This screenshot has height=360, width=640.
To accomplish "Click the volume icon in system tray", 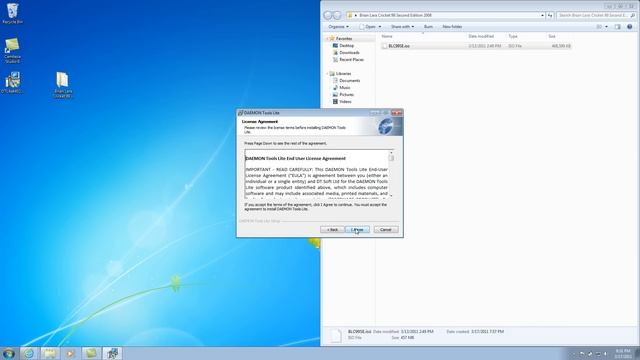I will [x=606, y=354].
